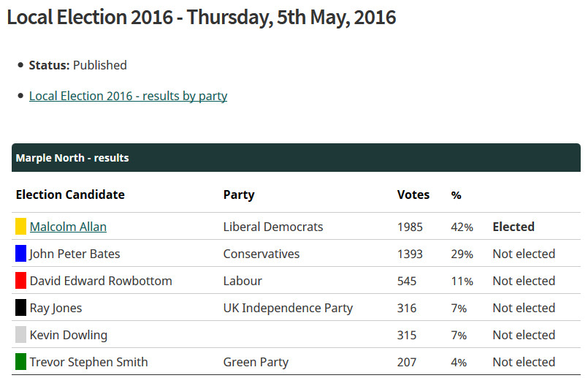
Task: Click the Local Election 2016 page heading
Action: (202, 18)
